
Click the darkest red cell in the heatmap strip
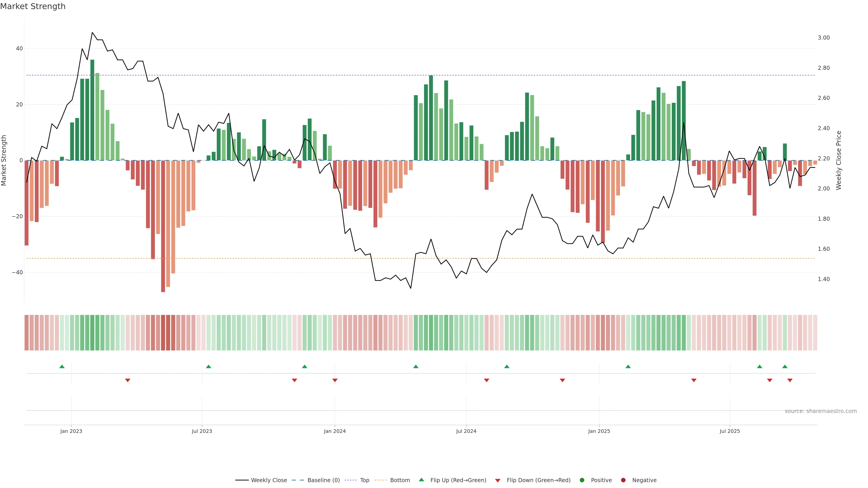(x=163, y=332)
